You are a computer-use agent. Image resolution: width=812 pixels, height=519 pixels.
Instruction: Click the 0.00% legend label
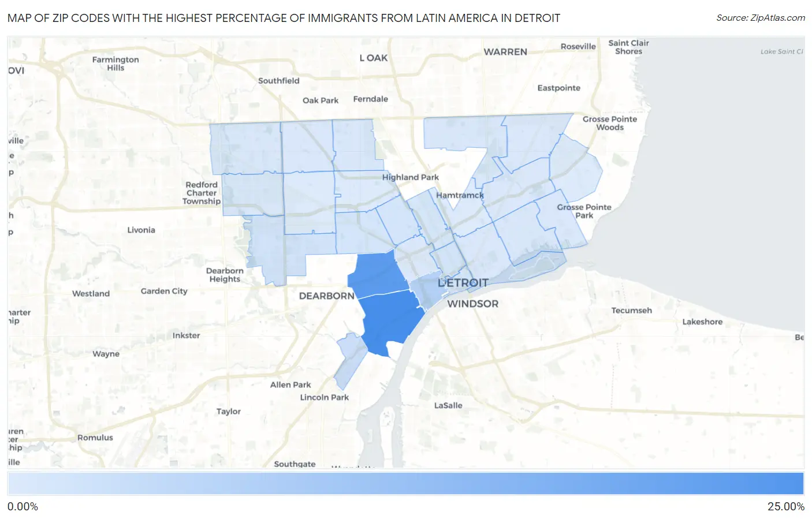[x=23, y=506]
